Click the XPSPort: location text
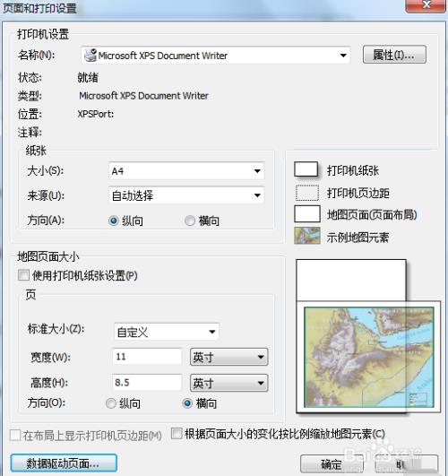 point(96,114)
